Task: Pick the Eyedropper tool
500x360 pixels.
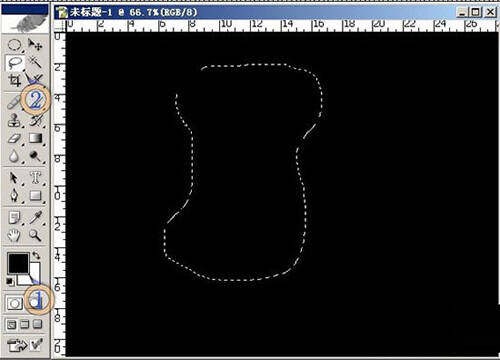Action: pyautogui.click(x=35, y=217)
